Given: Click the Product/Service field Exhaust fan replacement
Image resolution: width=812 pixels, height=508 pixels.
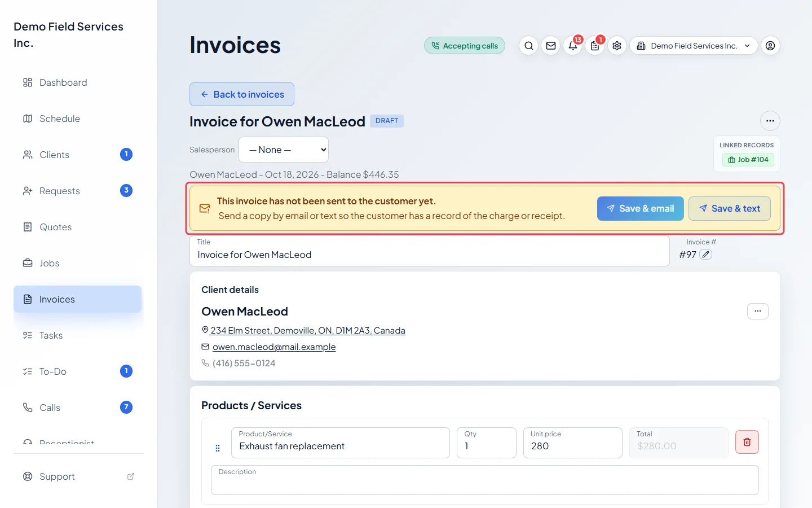Looking at the screenshot, I should (x=341, y=443).
